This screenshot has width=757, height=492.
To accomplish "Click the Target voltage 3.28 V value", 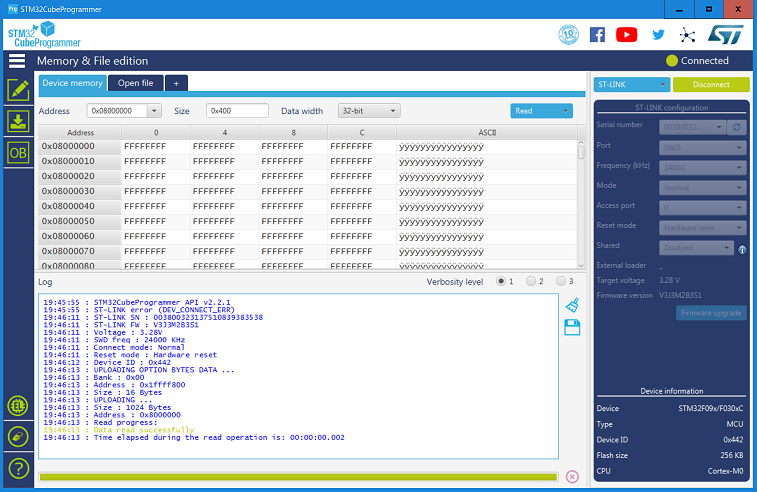I will 669,280.
